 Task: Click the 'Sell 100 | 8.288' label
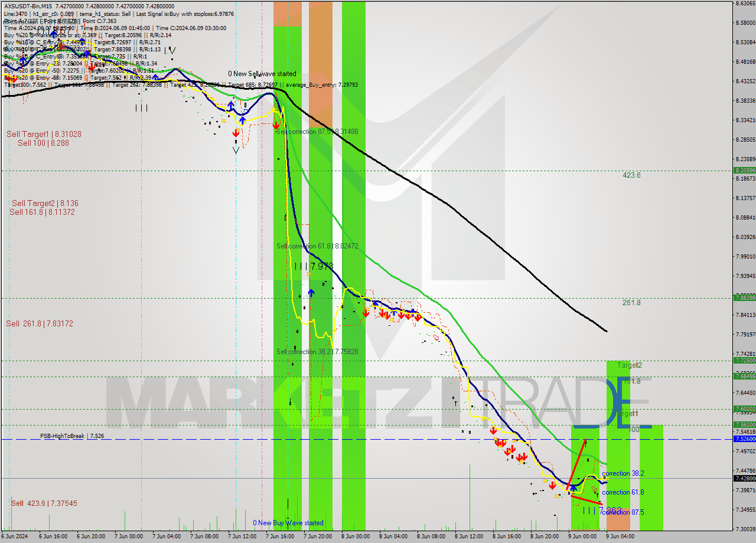(43, 143)
